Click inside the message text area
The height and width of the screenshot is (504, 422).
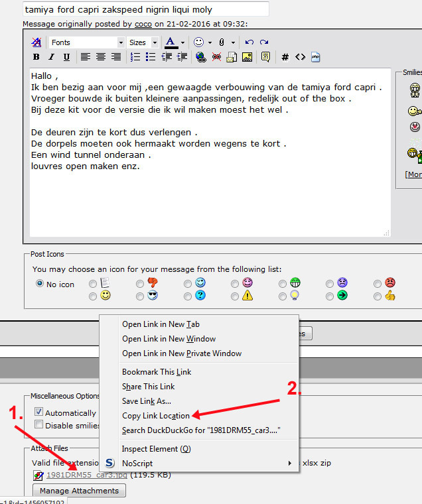coord(210,153)
